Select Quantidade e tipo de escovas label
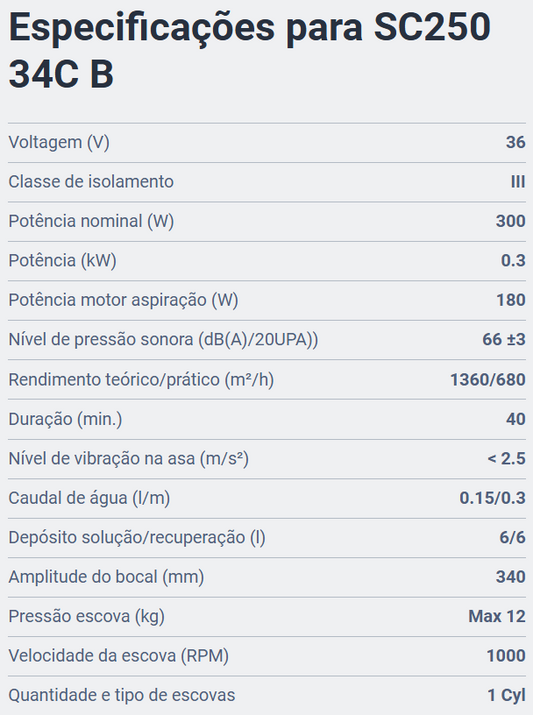The width and height of the screenshot is (533, 715). click(122, 695)
